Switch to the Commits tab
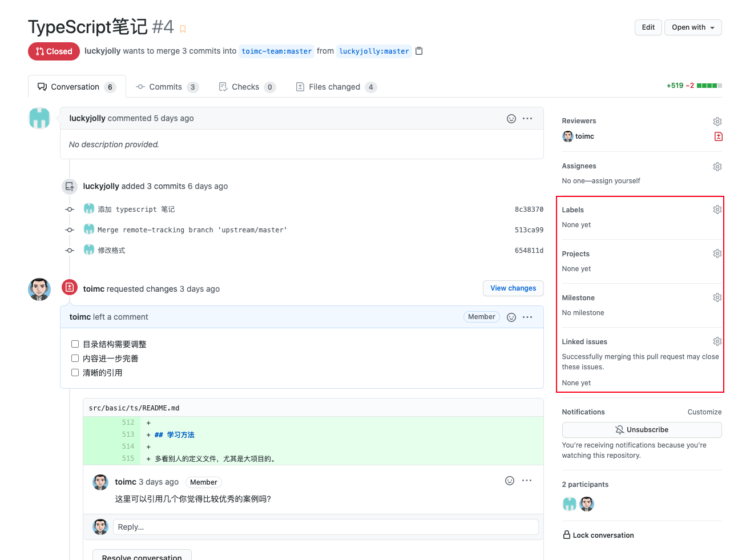This screenshot has width=754, height=560. tap(166, 87)
